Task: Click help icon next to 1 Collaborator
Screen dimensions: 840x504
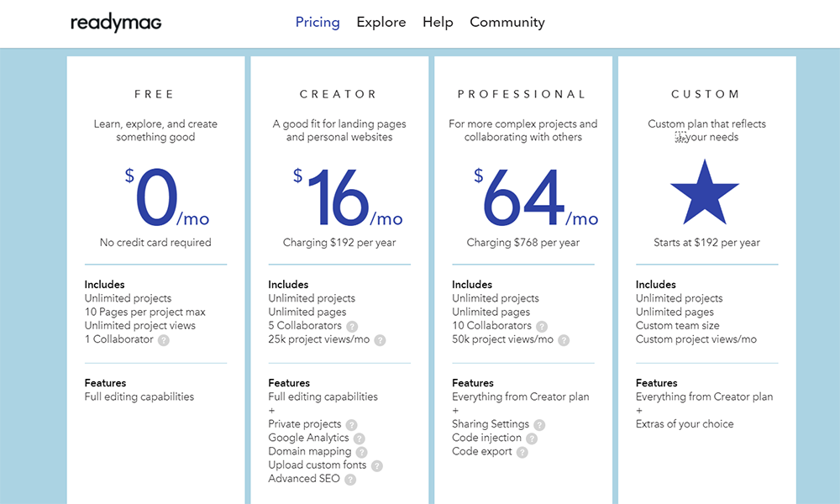Action: coord(164,340)
